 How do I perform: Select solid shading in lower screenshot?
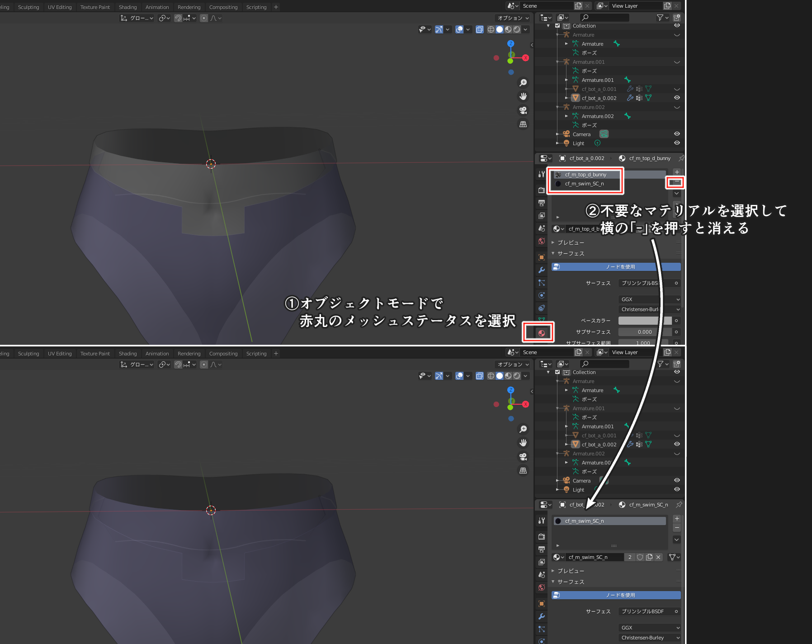(x=500, y=376)
